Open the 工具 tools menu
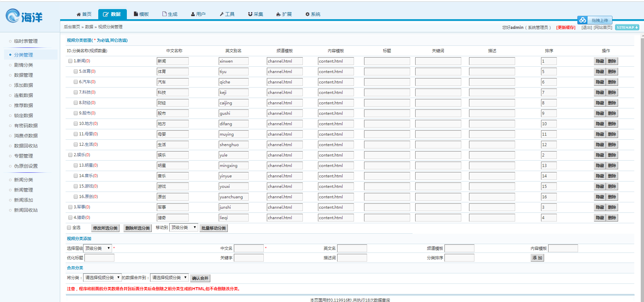This screenshot has height=302, width=644. click(227, 14)
